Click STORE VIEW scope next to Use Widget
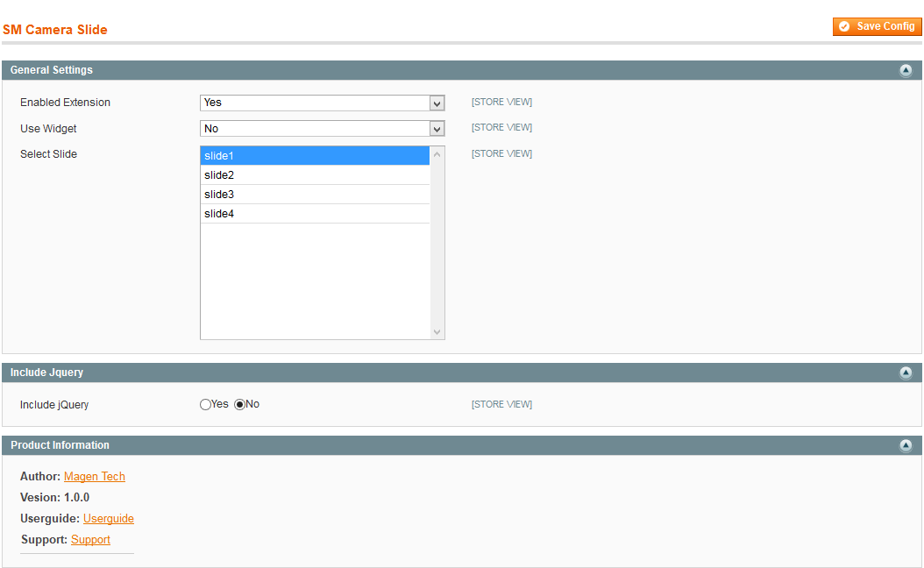This screenshot has width=924, height=568. coord(501,127)
